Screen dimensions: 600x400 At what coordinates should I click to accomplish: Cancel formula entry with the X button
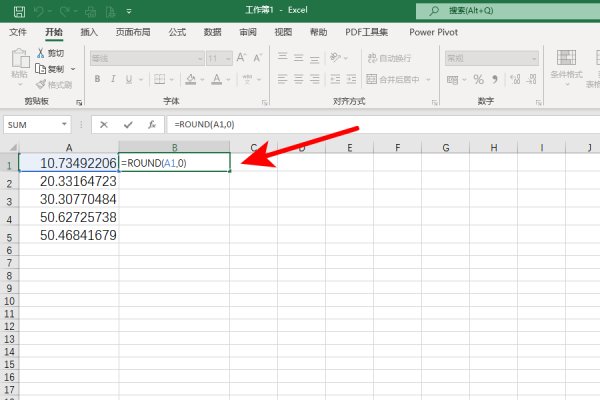[x=104, y=125]
